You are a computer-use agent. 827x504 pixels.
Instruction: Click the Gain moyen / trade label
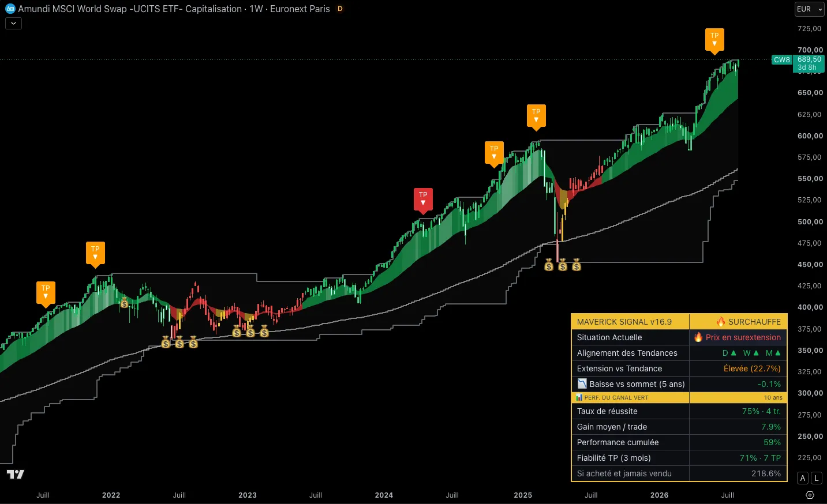pyautogui.click(x=612, y=427)
